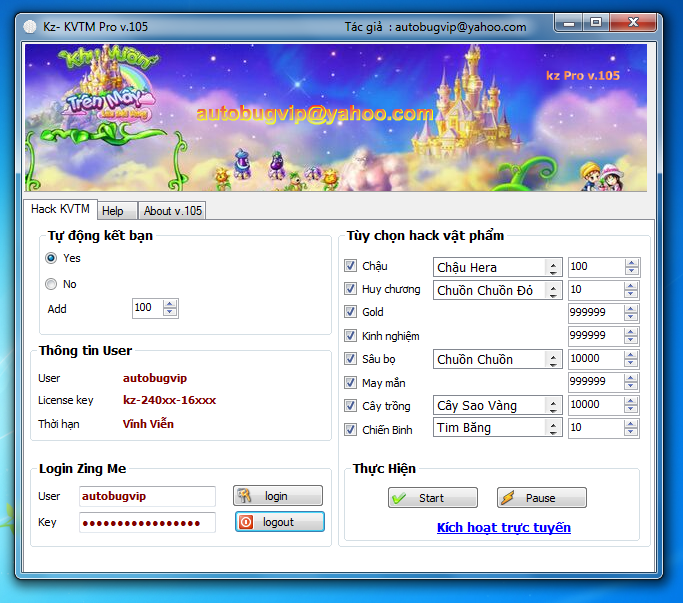Viewport: 683px width, 603px height.
Task: Click the red power icon on logout
Action: coord(246,522)
